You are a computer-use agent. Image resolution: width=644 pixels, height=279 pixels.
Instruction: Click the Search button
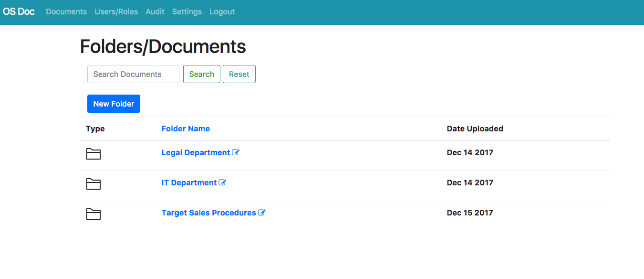click(x=201, y=74)
